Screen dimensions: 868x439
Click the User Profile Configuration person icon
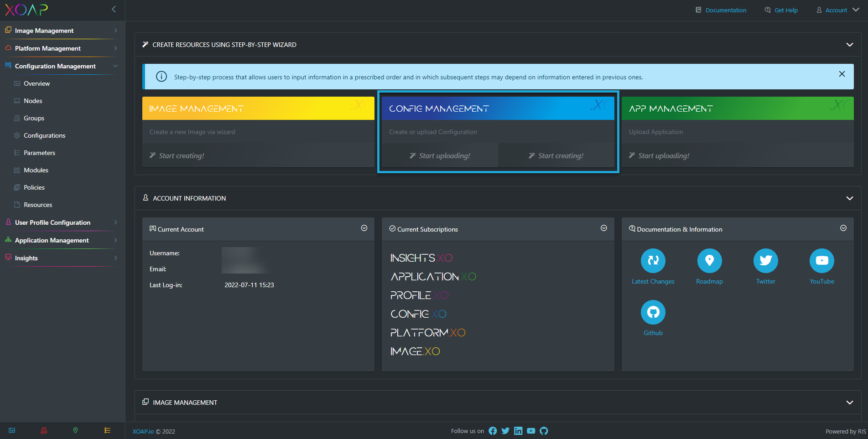point(8,222)
